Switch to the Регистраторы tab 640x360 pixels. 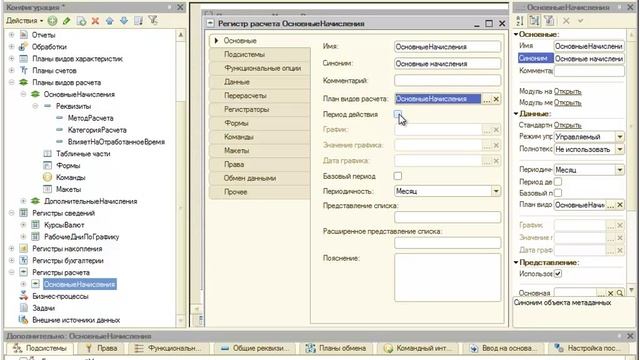(260, 109)
